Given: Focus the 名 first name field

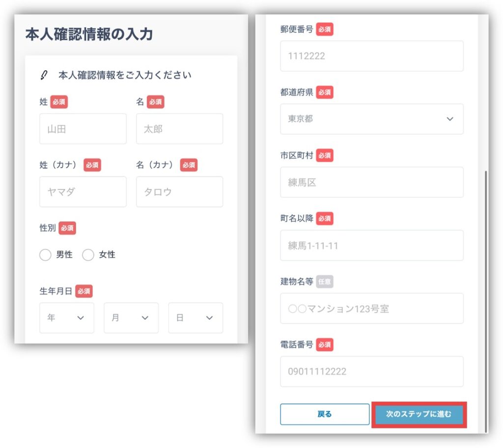Looking at the screenshot, I should (x=179, y=129).
